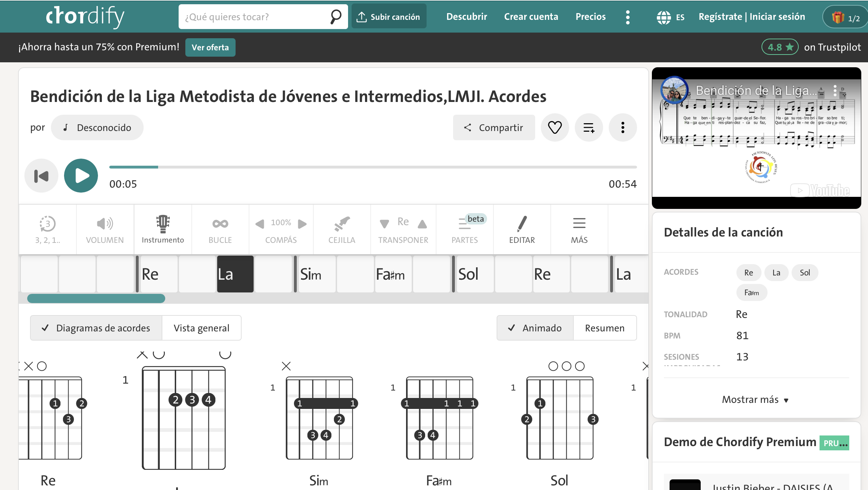Open Precios in the top navigation

[x=590, y=17]
